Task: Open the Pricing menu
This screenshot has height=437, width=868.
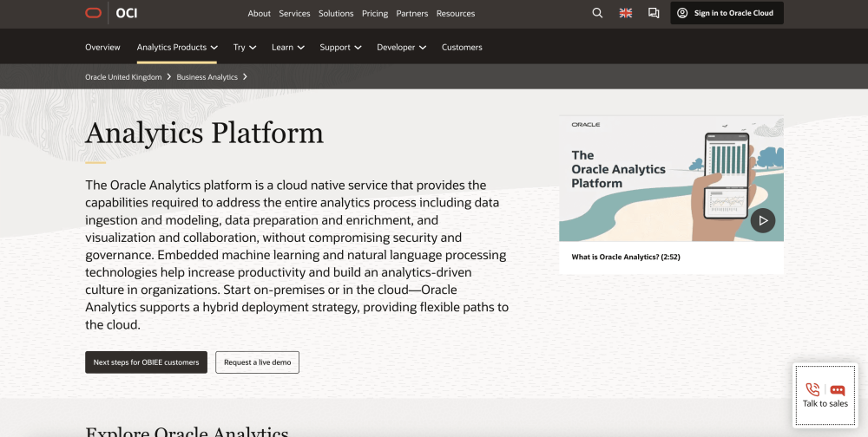Action: pyautogui.click(x=375, y=13)
